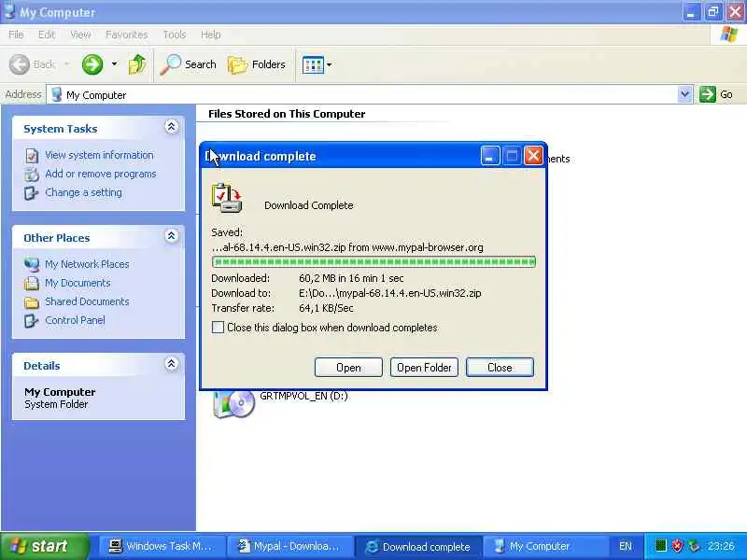The image size is (747, 560).
Task: Click the Windows flag logo
Action: click(x=729, y=35)
